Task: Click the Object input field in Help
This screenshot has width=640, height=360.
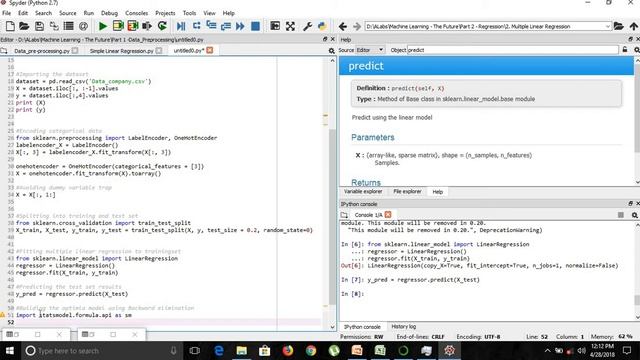Action: [x=513, y=50]
